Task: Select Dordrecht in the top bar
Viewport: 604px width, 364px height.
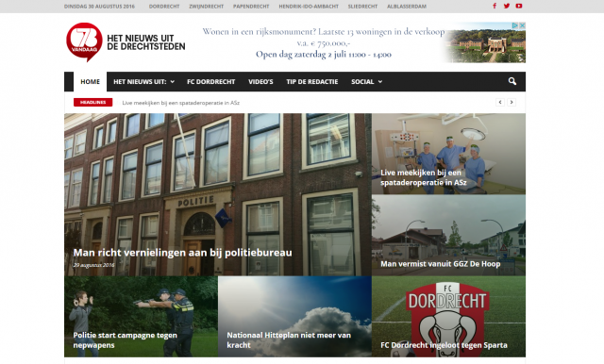Action: pos(164,7)
